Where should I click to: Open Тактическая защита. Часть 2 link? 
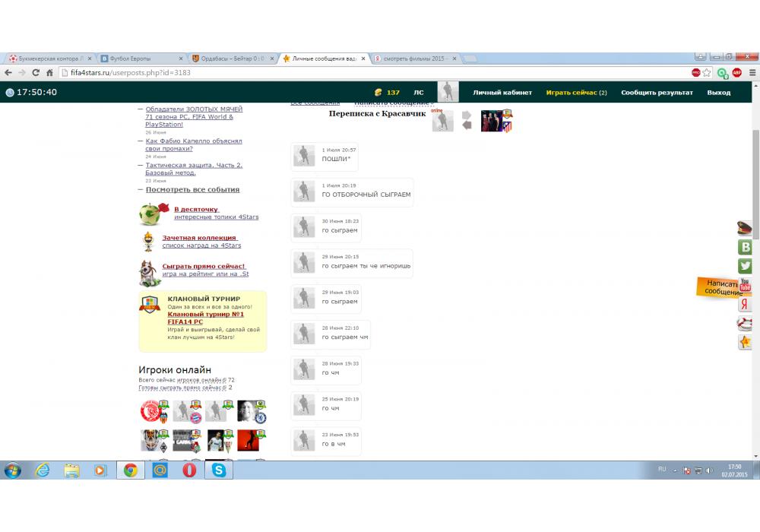[194, 169]
